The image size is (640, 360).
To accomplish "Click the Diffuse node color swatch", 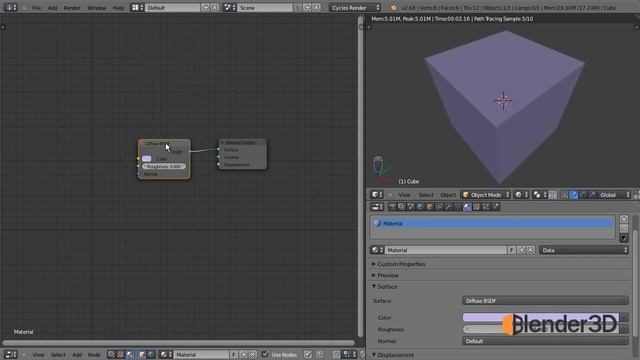I will pyautogui.click(x=147, y=158).
